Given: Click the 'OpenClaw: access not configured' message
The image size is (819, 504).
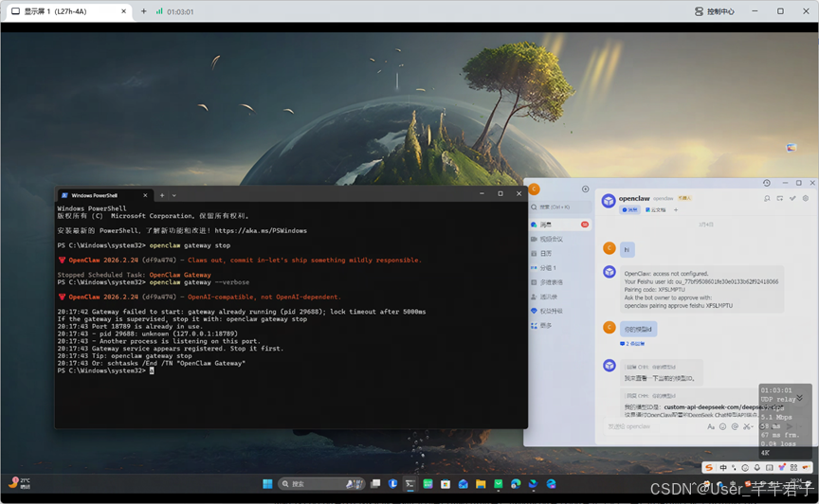Looking at the screenshot, I should coord(701,289).
